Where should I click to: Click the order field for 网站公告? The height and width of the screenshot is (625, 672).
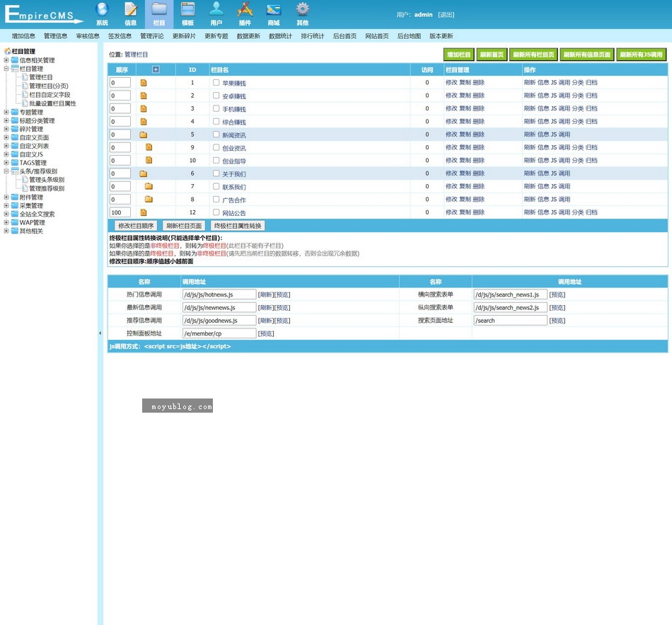point(120,212)
